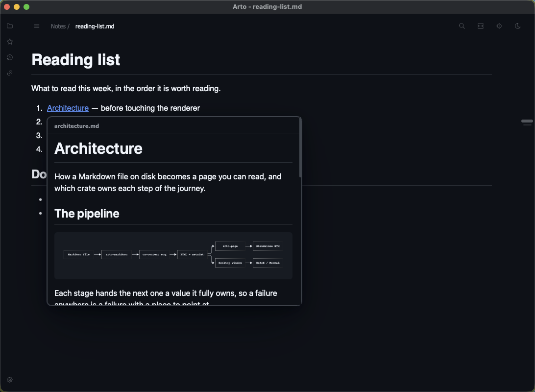
Task: Open favorites with the star icon
Action: [10, 42]
